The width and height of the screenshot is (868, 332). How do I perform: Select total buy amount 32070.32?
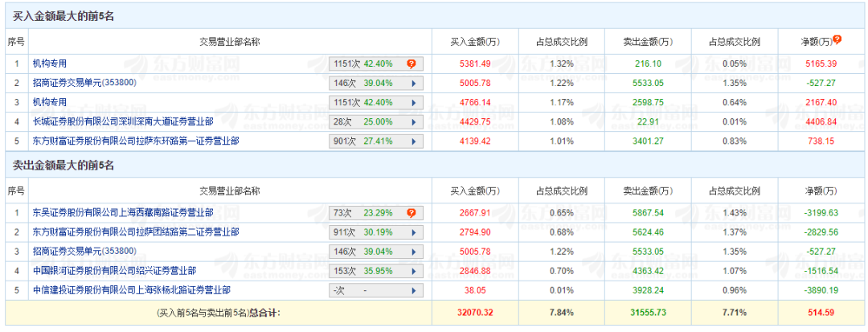point(475,313)
